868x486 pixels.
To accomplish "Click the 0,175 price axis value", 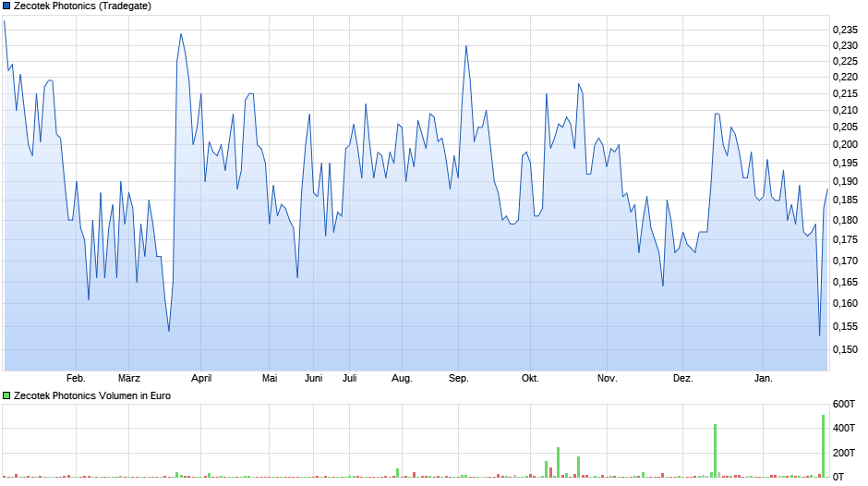I will click(845, 239).
